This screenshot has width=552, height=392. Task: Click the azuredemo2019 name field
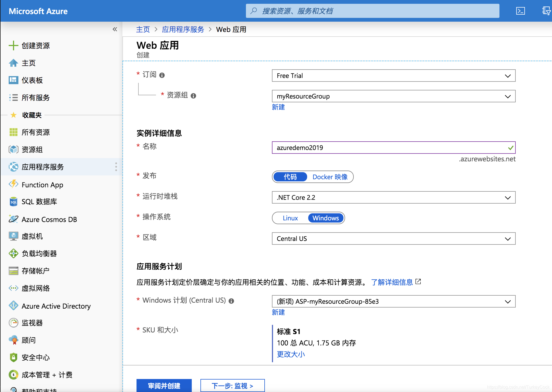(x=394, y=148)
